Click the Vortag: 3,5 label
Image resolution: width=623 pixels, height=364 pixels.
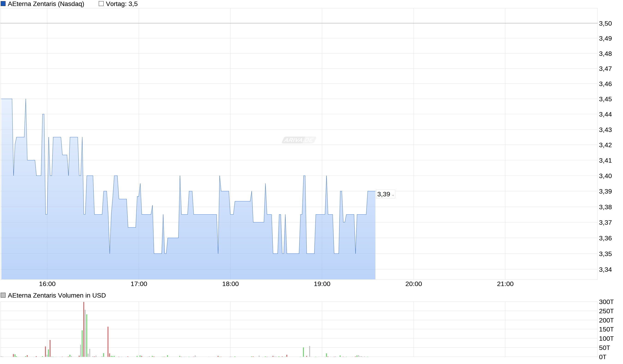pos(122,4)
